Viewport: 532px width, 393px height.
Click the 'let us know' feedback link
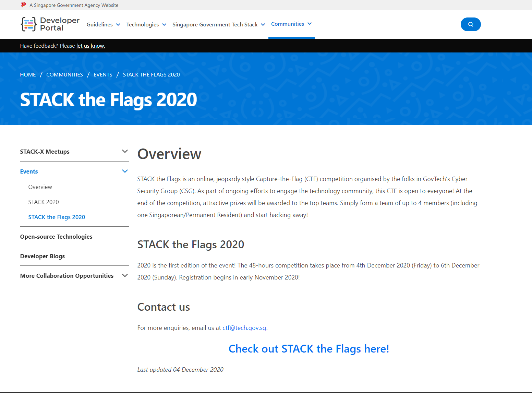(90, 46)
